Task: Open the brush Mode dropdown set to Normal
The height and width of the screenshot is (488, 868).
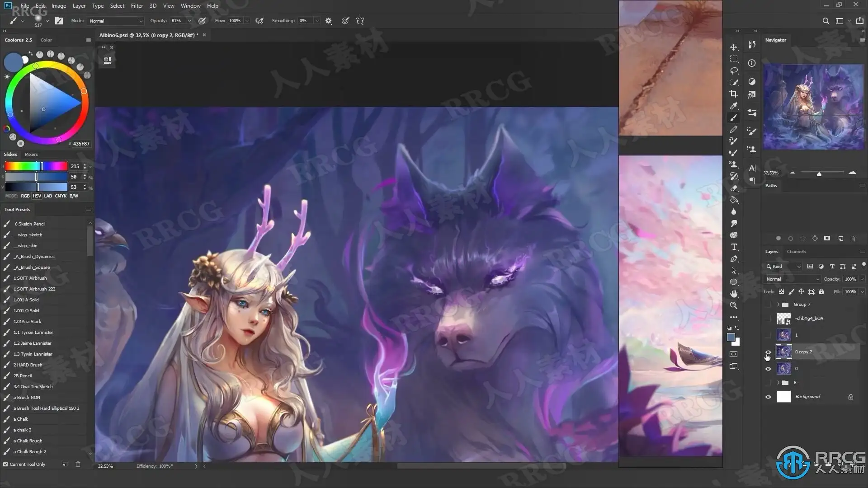Action: 116,21
